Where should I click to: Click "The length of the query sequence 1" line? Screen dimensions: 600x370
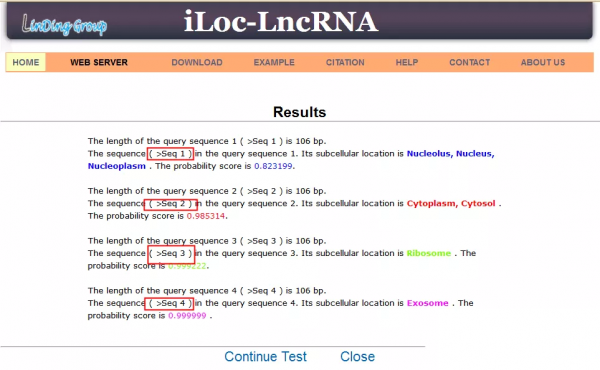[x=207, y=141]
